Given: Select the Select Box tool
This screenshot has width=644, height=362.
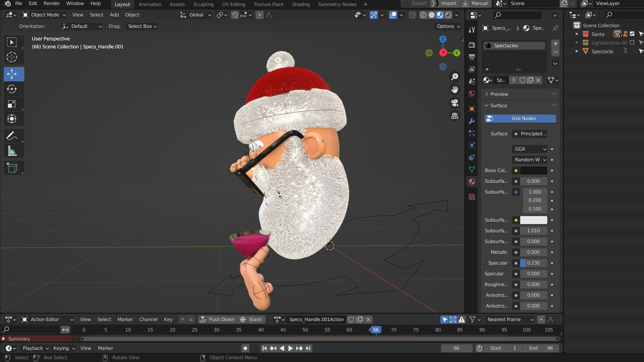Looking at the screenshot, I should point(12,42).
